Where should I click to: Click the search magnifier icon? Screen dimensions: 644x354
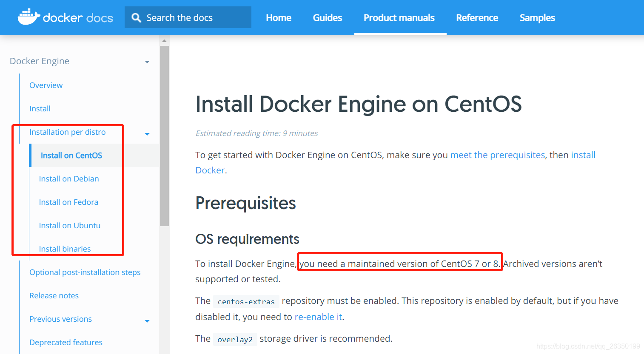point(136,17)
